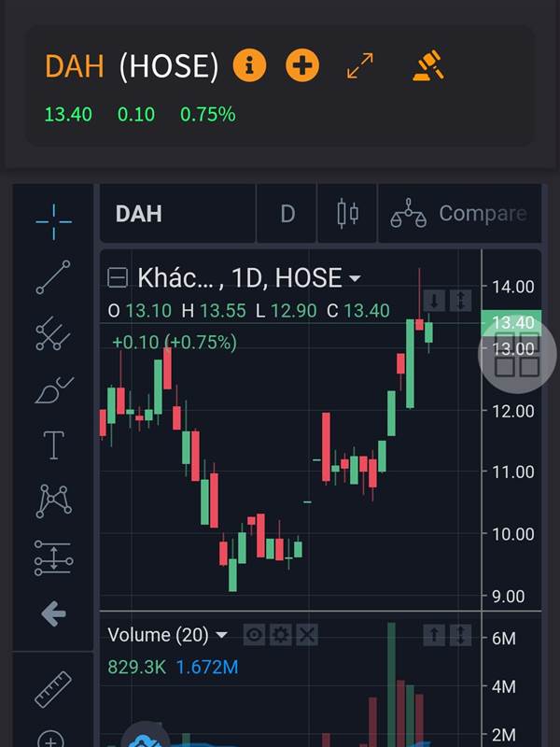Click the H 13.55 high value
The height and width of the screenshot is (747, 560).
tap(214, 311)
